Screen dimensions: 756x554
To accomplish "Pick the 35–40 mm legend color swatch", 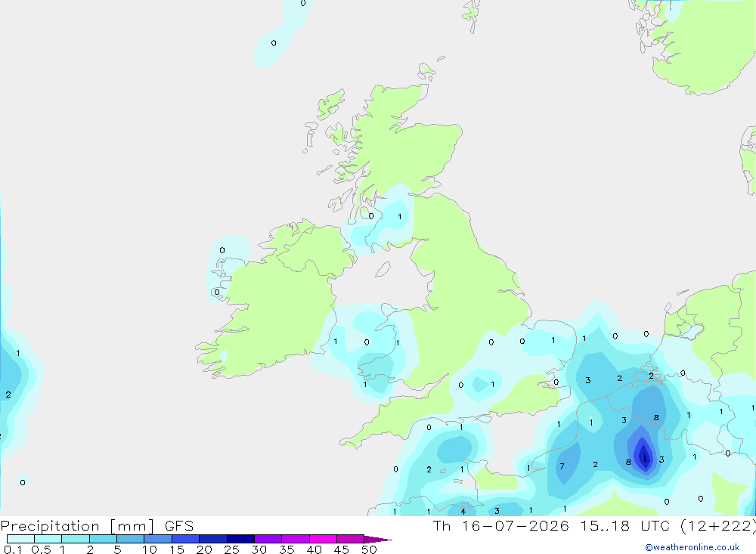I will pos(295,539).
